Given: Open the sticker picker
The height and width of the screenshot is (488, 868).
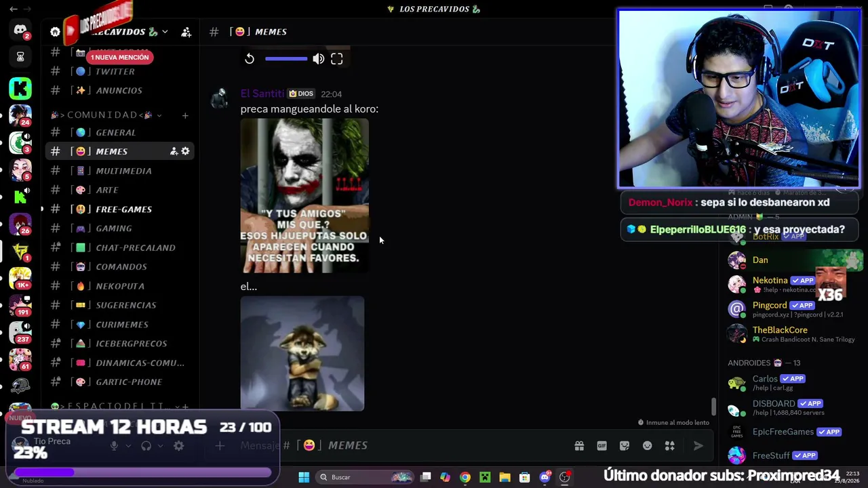Looking at the screenshot, I should [x=625, y=445].
